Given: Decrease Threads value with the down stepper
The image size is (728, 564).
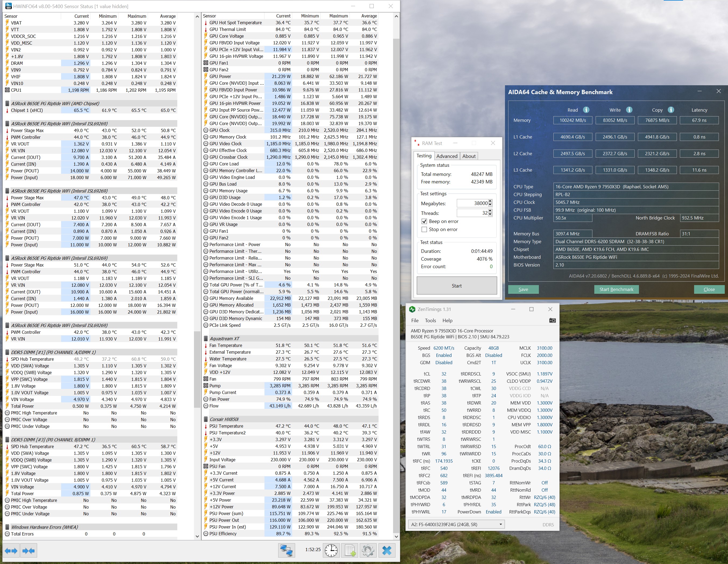Looking at the screenshot, I should click(x=490, y=215).
